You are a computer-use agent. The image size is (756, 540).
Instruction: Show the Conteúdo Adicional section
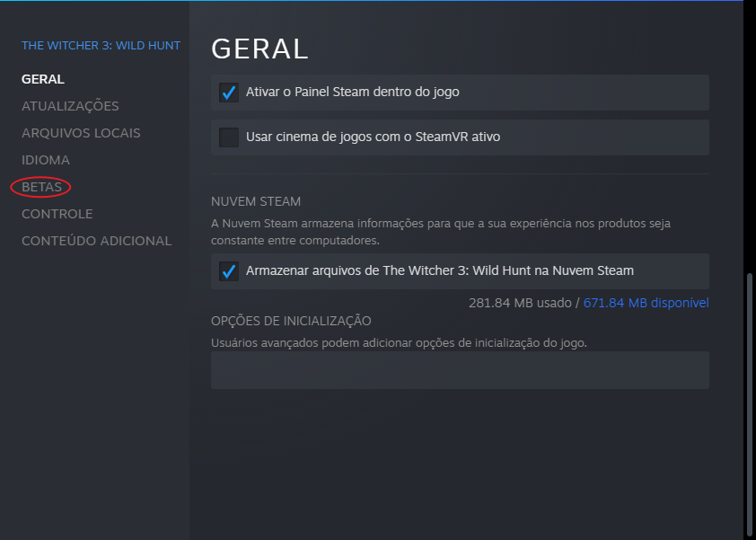96,241
